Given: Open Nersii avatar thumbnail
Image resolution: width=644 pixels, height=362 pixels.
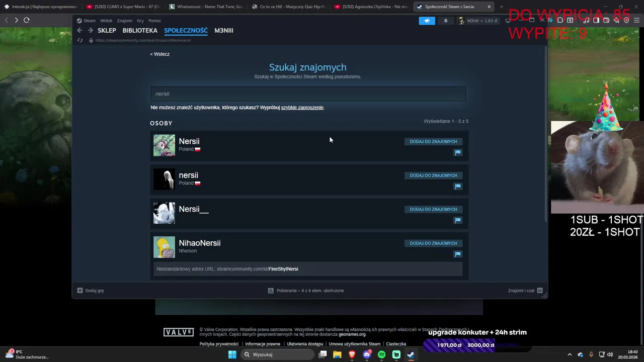Looking at the screenshot, I should [x=164, y=145].
